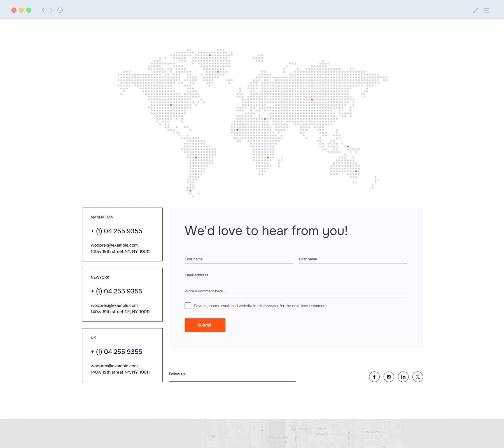Click the green window maximize dot
504x448 pixels.
(x=29, y=10)
